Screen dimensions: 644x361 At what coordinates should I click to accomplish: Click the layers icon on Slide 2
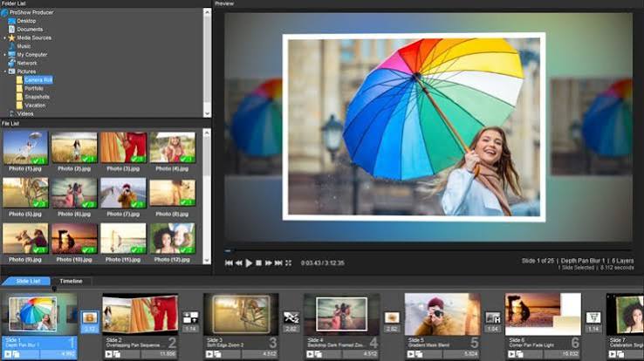117,354
